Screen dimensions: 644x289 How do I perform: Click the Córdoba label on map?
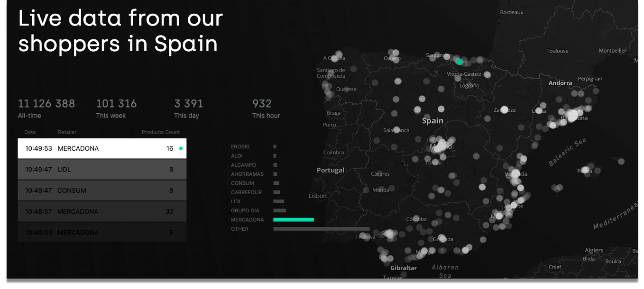click(416, 219)
